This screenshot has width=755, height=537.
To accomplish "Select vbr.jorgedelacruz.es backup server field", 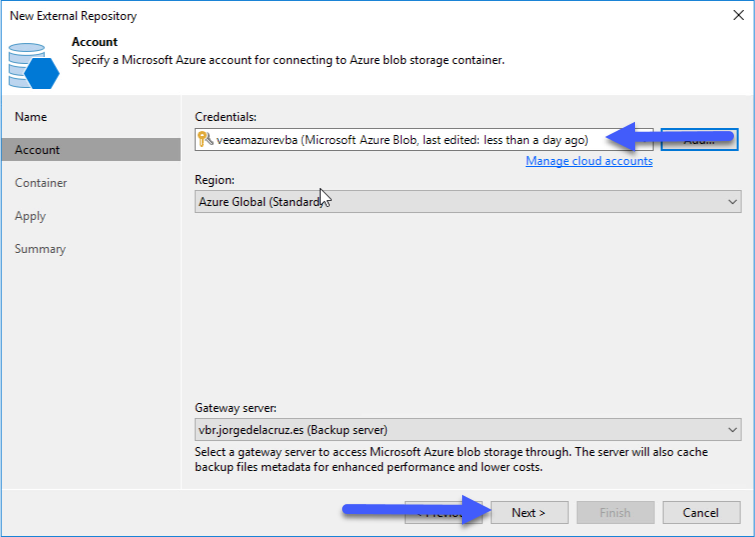I will click(x=468, y=430).
